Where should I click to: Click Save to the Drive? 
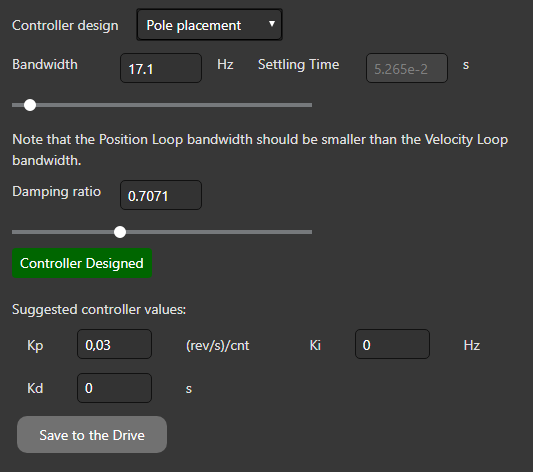click(x=92, y=435)
